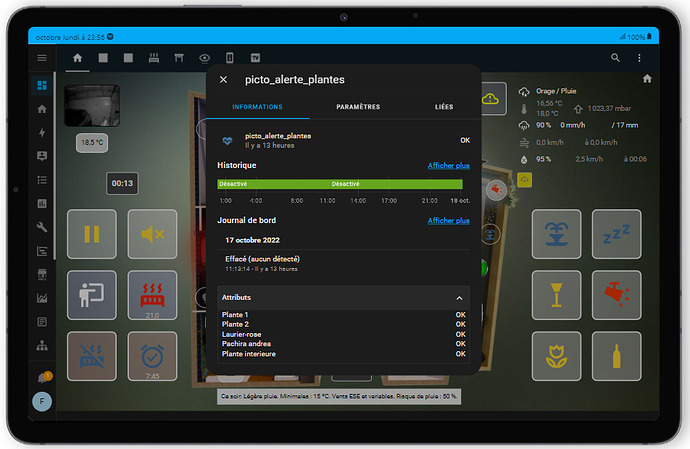Toggle the pause button tile
Screen dimensions: 690x449
click(x=91, y=234)
